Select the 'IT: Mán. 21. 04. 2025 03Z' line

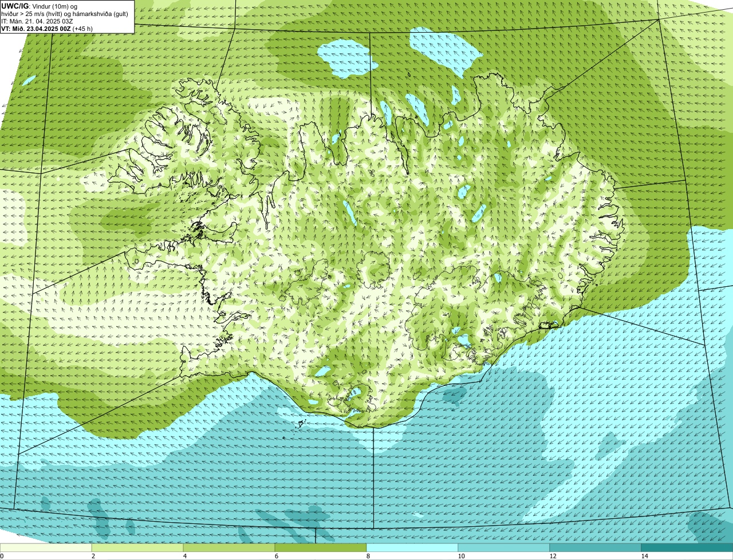coord(37,21)
